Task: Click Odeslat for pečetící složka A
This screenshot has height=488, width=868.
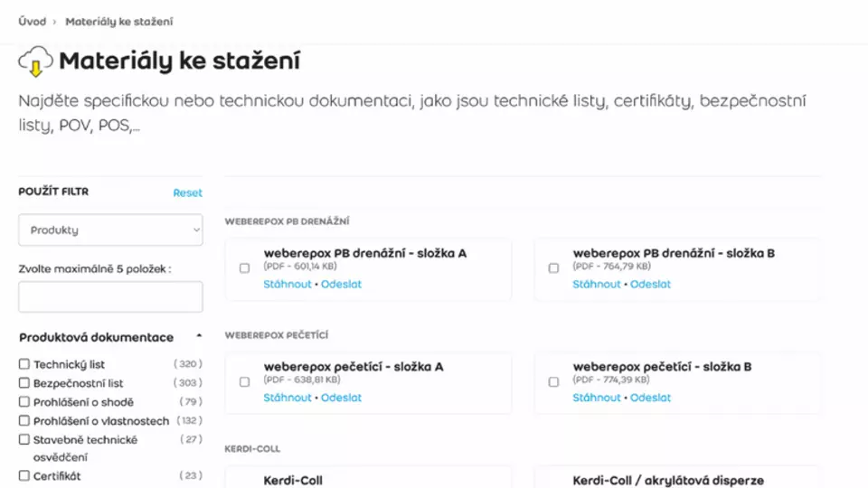Action: coord(341,398)
